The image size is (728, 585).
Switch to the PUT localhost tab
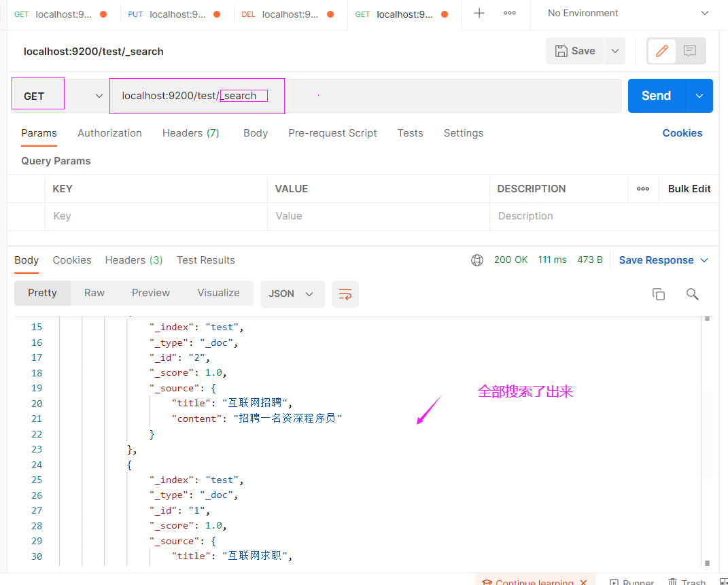point(173,14)
